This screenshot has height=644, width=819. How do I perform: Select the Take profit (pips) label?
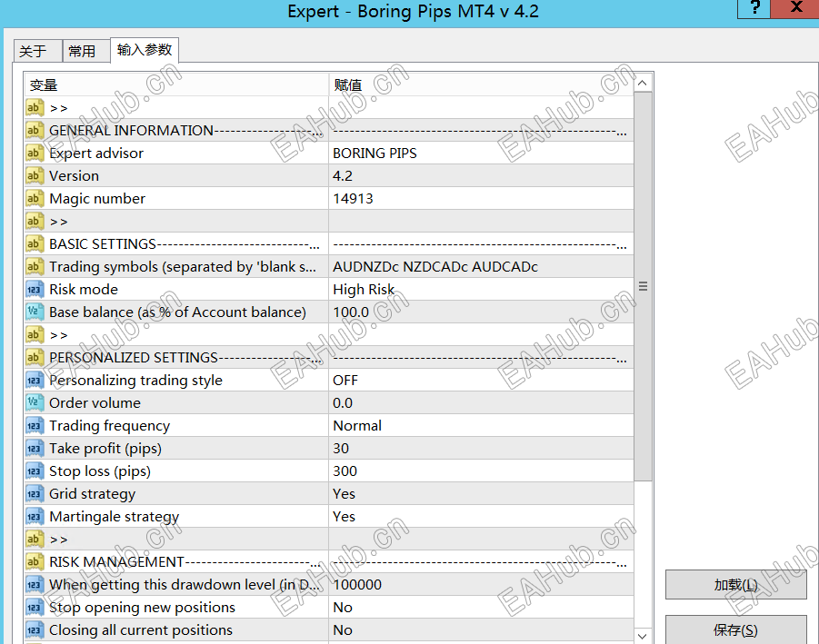tap(105, 449)
